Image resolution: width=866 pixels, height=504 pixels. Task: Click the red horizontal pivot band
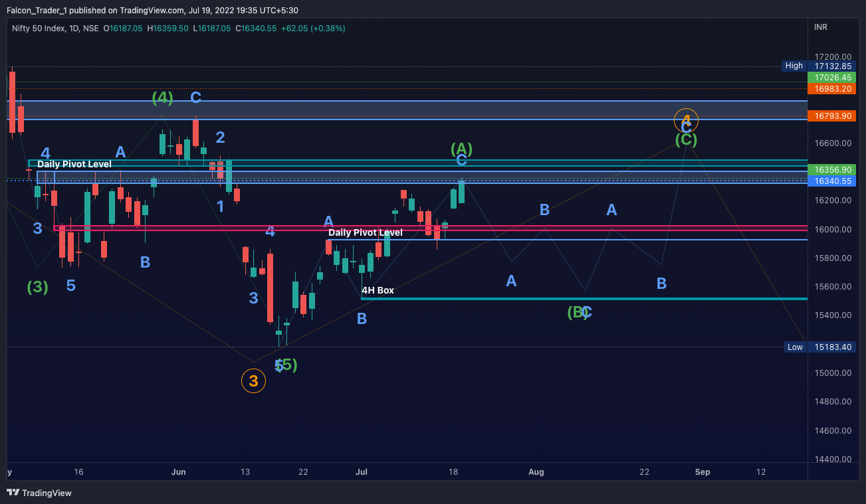[x=431, y=228]
